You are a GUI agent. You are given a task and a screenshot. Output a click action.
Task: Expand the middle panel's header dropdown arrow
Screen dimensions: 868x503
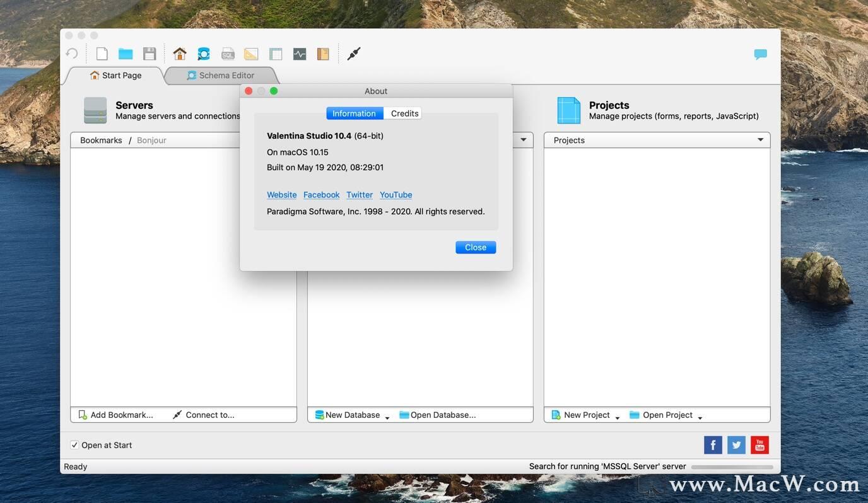[524, 140]
